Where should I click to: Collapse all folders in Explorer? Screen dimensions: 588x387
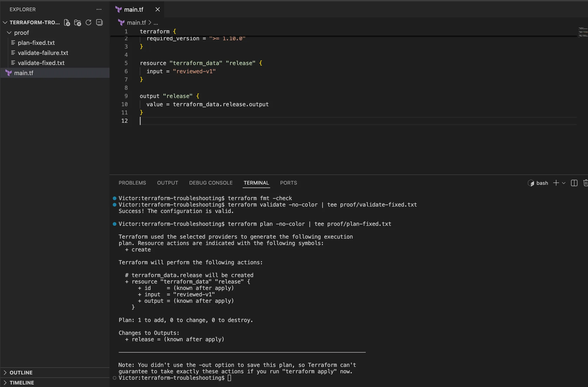[x=99, y=23]
